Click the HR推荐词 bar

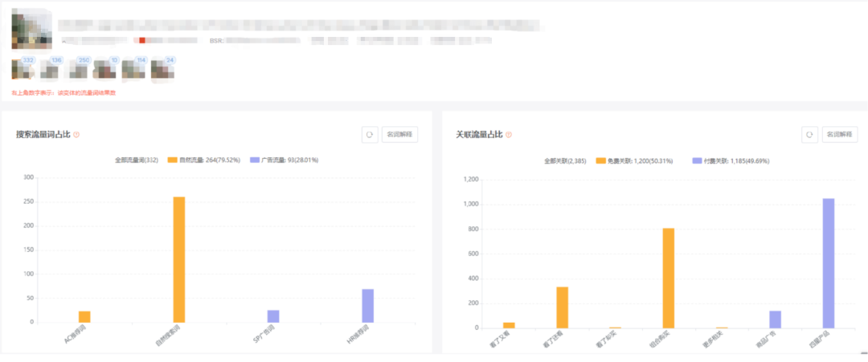(x=368, y=306)
